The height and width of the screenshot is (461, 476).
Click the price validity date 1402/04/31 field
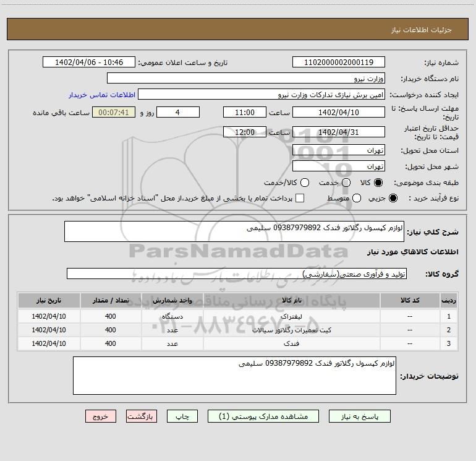tap(339, 132)
